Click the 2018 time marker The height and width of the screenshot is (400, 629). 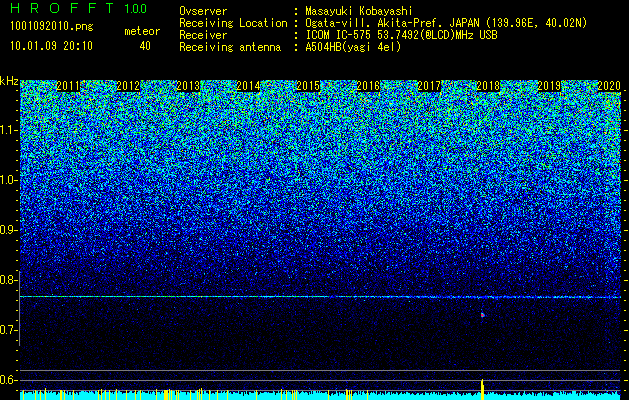(x=489, y=86)
